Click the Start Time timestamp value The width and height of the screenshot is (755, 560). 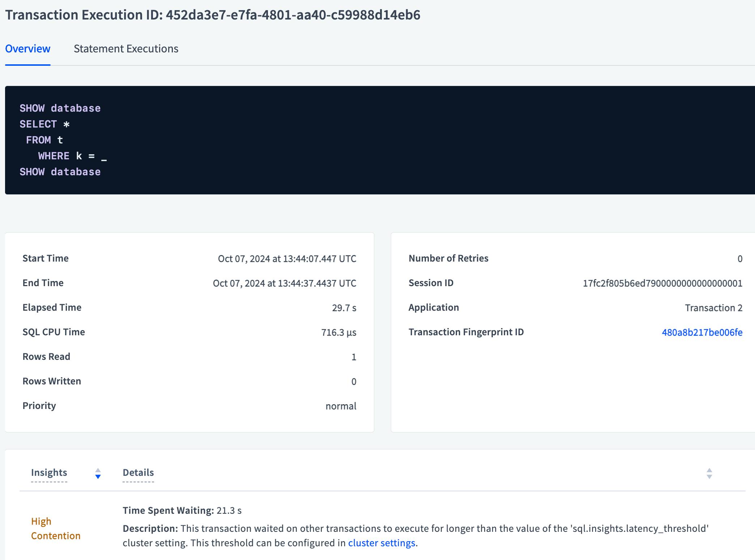coord(287,259)
